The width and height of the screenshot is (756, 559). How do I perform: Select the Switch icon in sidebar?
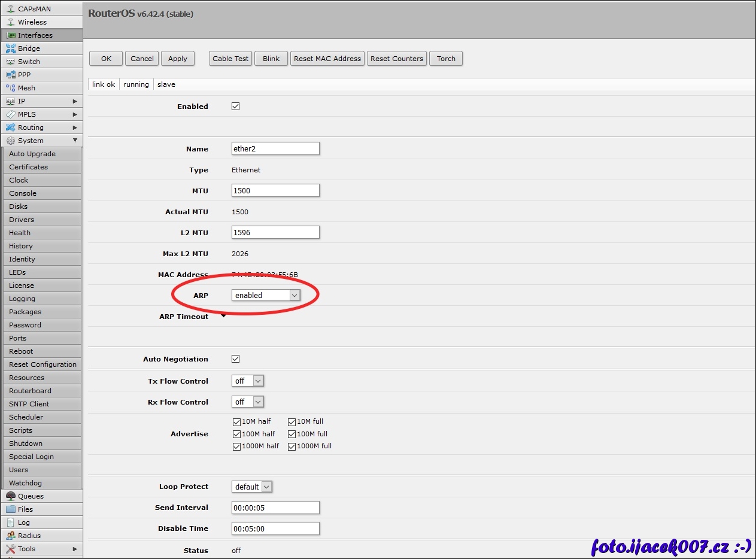point(11,62)
